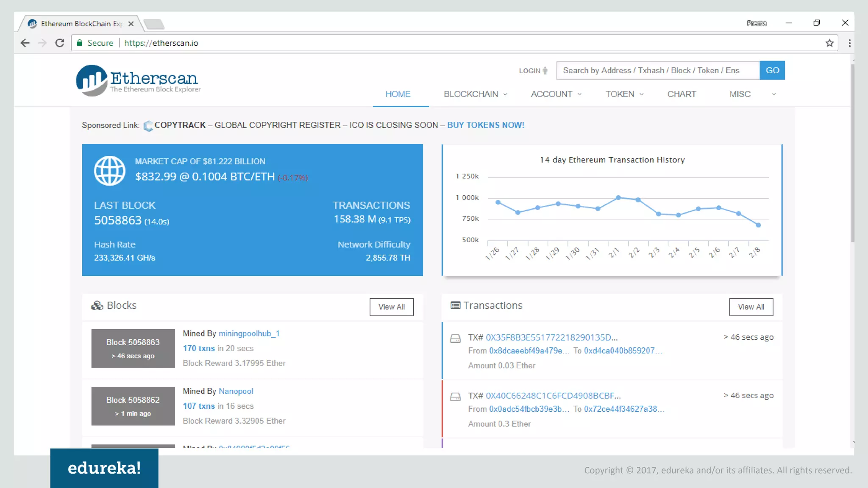This screenshot has height=488, width=868.
Task: Open the miningpoolhub_1 miner link
Action: [x=249, y=333]
